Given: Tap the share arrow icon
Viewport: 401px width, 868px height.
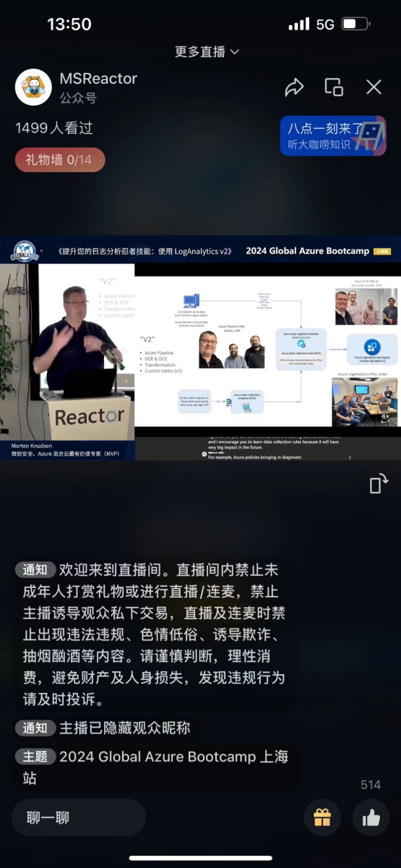Looking at the screenshot, I should point(294,88).
